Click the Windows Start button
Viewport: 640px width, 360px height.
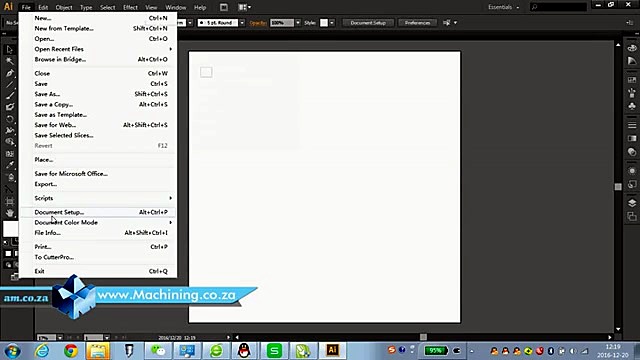13,351
